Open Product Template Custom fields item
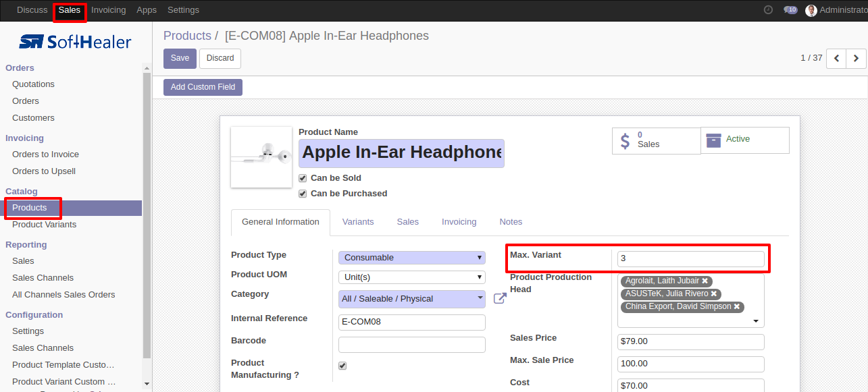 pos(63,365)
